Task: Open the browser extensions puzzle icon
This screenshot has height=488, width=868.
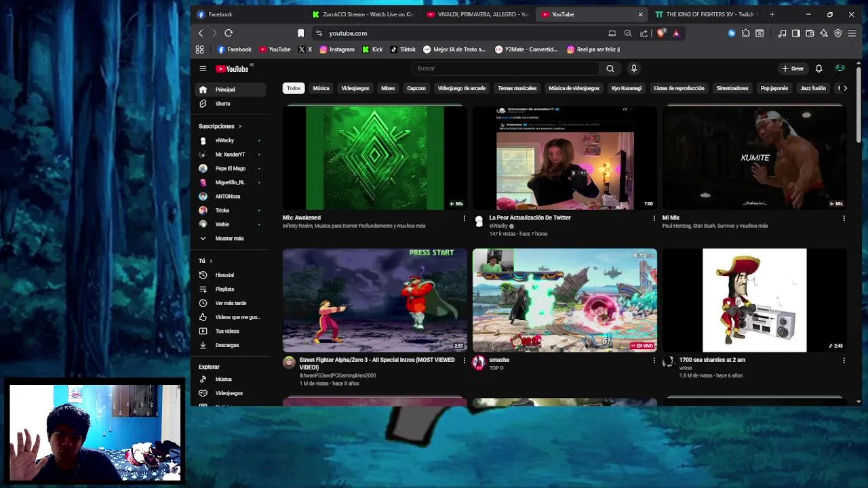Action: pyautogui.click(x=746, y=33)
